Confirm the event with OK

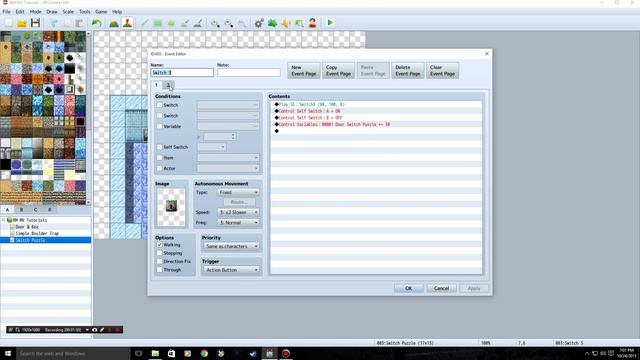coord(409,288)
